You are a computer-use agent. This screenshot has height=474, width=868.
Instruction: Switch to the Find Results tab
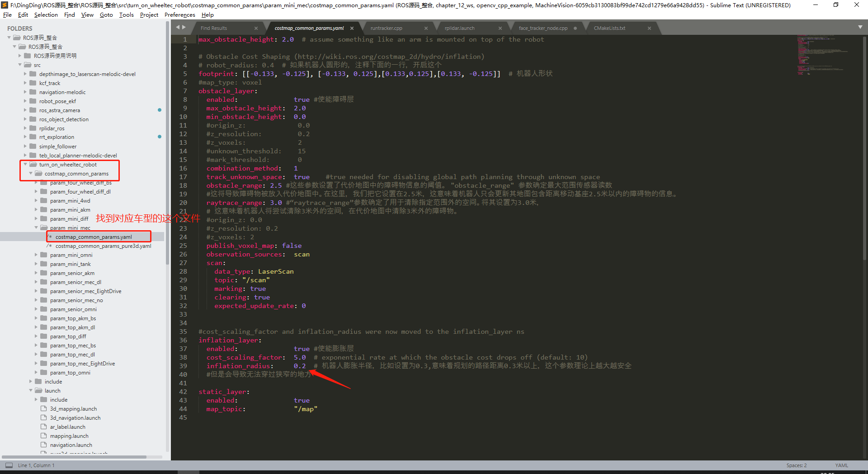(214, 28)
